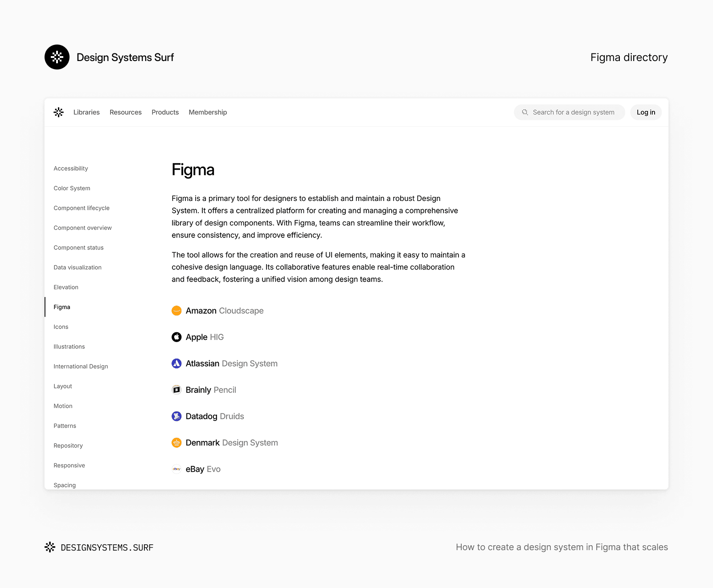Click the Amazon Cloudscape orange logo icon
The width and height of the screenshot is (713, 588).
pos(176,310)
